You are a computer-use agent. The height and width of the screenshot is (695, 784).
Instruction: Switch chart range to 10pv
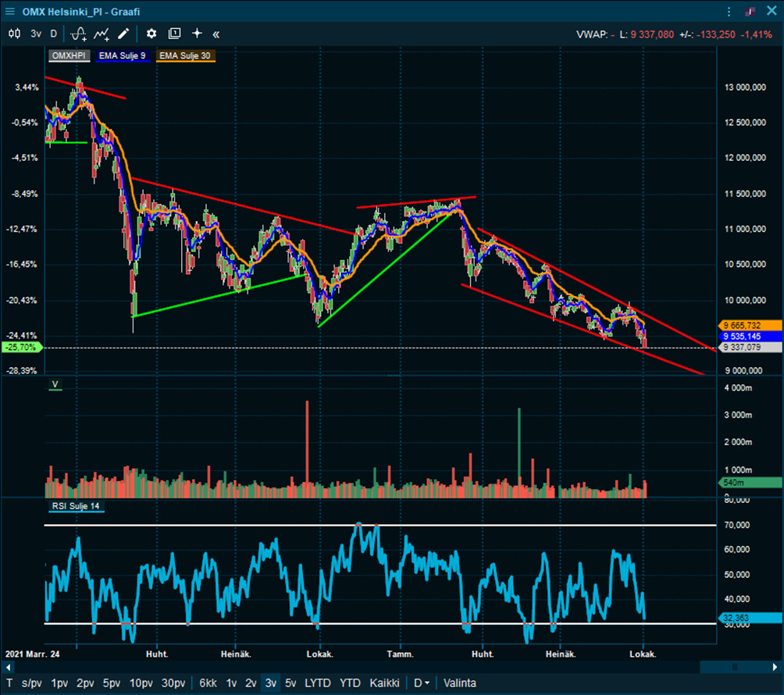click(141, 683)
